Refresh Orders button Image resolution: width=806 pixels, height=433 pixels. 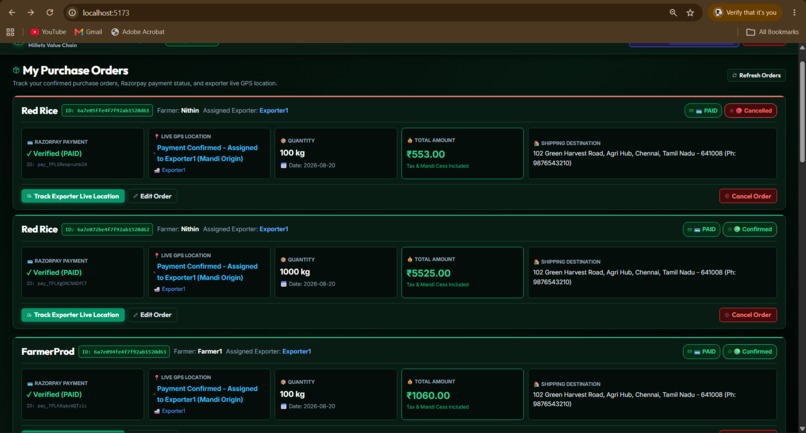756,75
